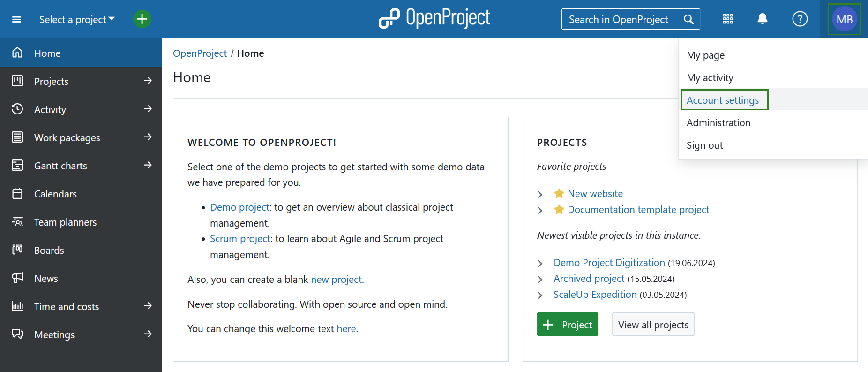This screenshot has height=372, width=868.
Task: Open the modules grid icon
Action: click(728, 19)
